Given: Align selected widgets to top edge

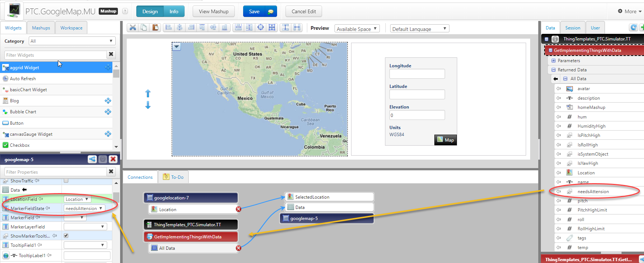Looking at the screenshot, I should pos(202,28).
